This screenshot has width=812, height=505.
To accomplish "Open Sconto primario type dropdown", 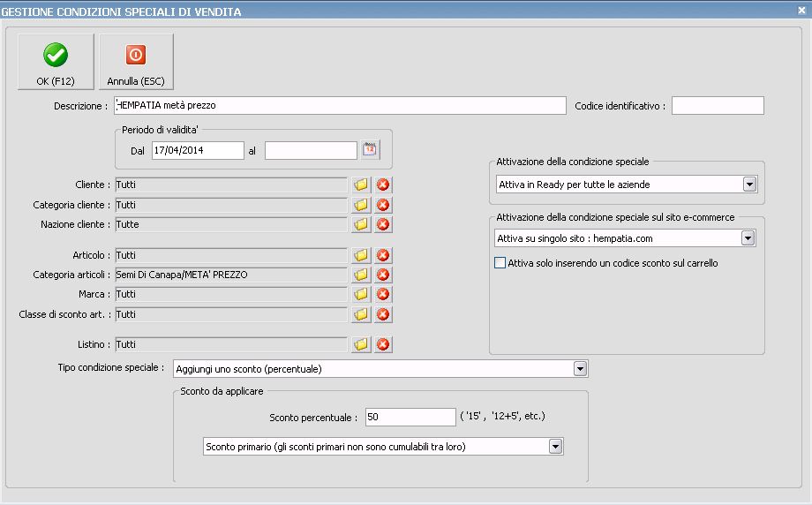I will coord(555,447).
